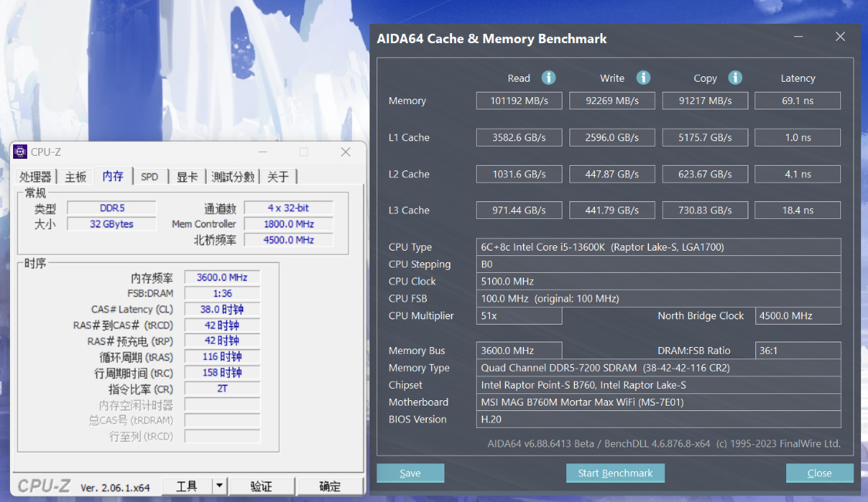Click the Motherboard MSI MAG field
Image resolution: width=868 pixels, height=502 pixels.
[658, 402]
